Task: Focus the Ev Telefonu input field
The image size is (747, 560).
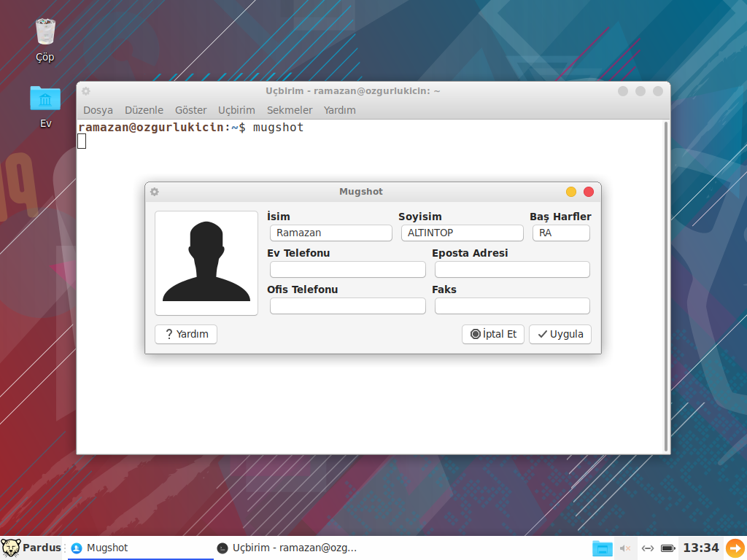Action: (348, 270)
